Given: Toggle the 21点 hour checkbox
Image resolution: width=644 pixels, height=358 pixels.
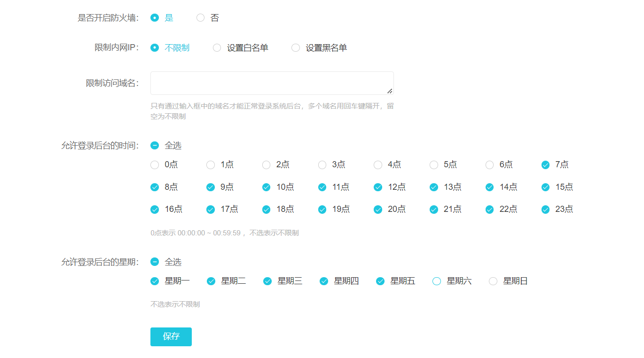Looking at the screenshot, I should pos(434,209).
